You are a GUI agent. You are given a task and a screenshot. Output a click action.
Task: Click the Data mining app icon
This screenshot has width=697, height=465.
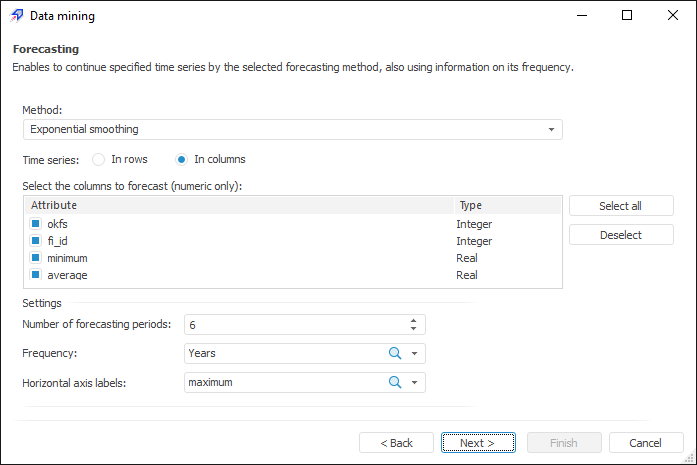tap(16, 16)
